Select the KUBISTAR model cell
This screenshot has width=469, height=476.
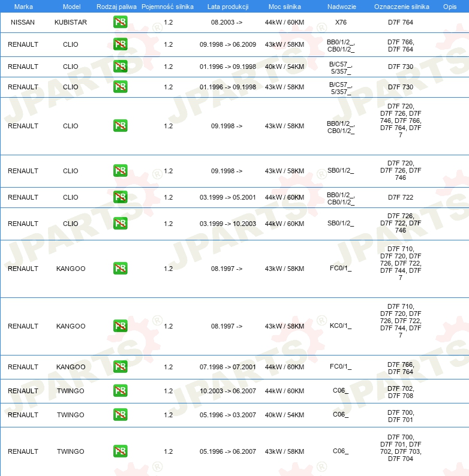71,22
